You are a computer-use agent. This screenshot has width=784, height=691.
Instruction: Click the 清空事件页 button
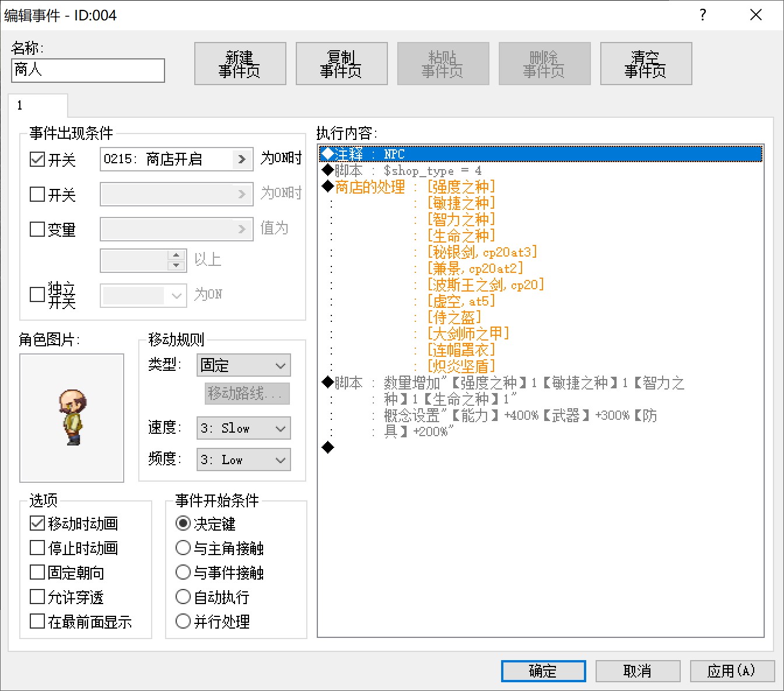(646, 64)
